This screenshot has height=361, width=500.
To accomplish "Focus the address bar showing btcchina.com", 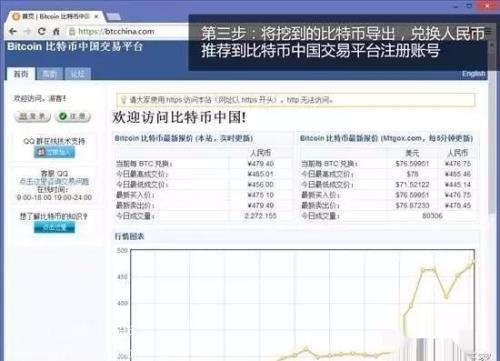I will point(130,32).
